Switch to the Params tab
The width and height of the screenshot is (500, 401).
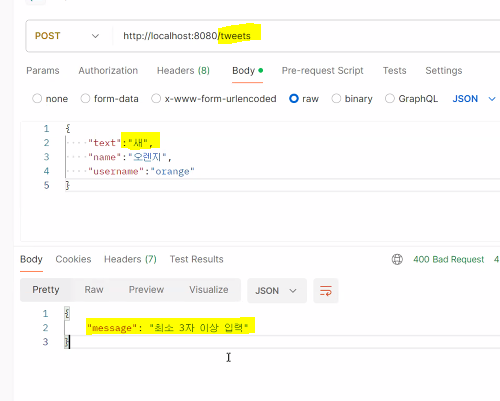pyautogui.click(x=43, y=71)
